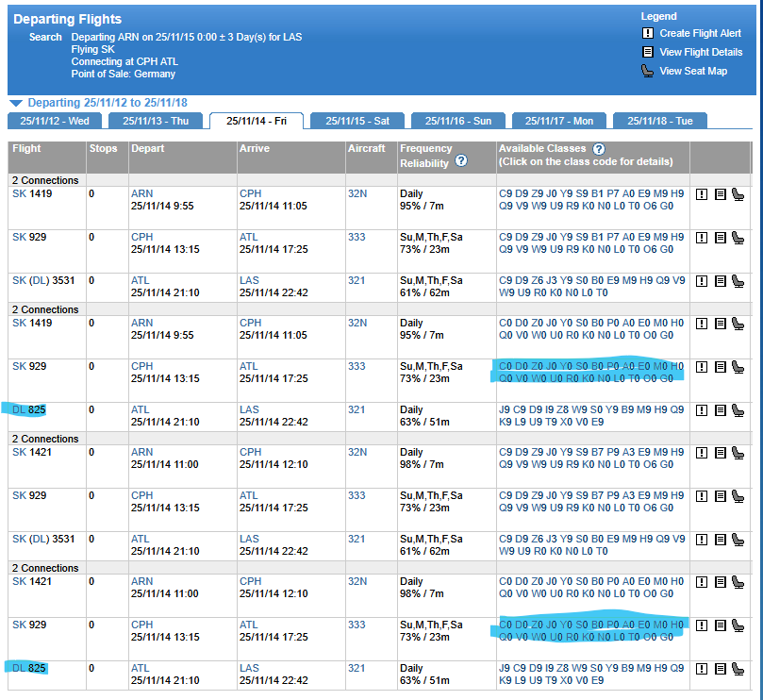Image resolution: width=763 pixels, height=700 pixels.
Task: Open the 32N aircraft link in the first row
Action: (357, 193)
